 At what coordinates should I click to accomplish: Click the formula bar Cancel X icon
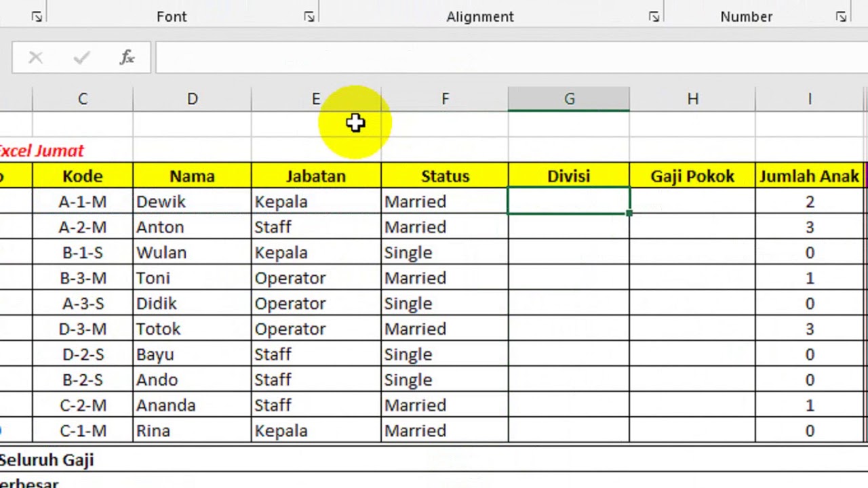coord(35,58)
